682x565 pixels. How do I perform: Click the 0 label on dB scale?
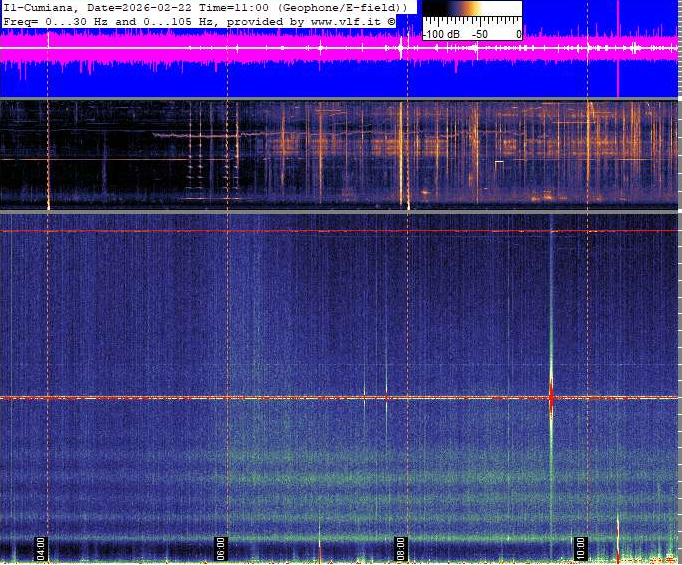(x=518, y=33)
